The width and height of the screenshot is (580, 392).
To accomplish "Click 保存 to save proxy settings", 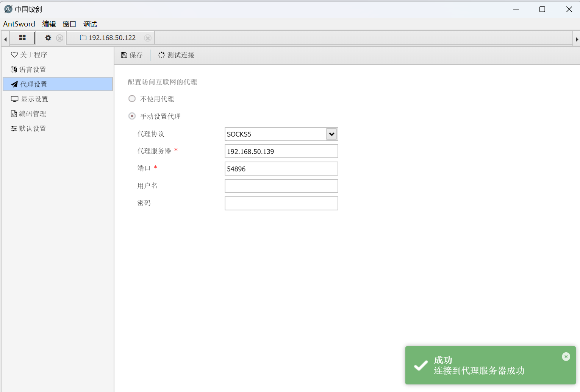I will click(132, 55).
